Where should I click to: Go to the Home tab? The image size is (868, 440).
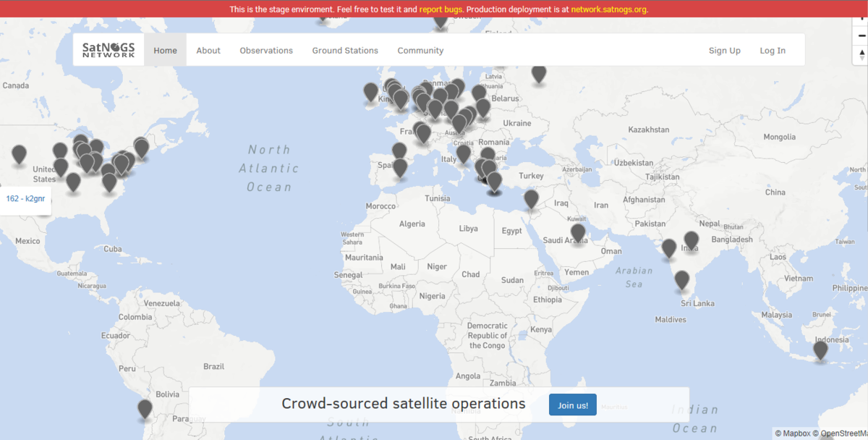coord(165,51)
